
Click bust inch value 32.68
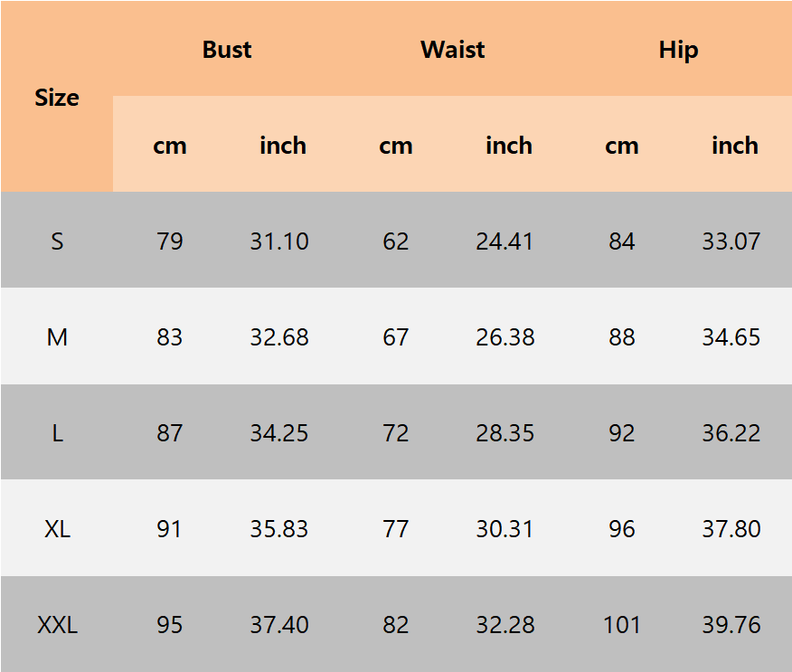[x=279, y=337]
